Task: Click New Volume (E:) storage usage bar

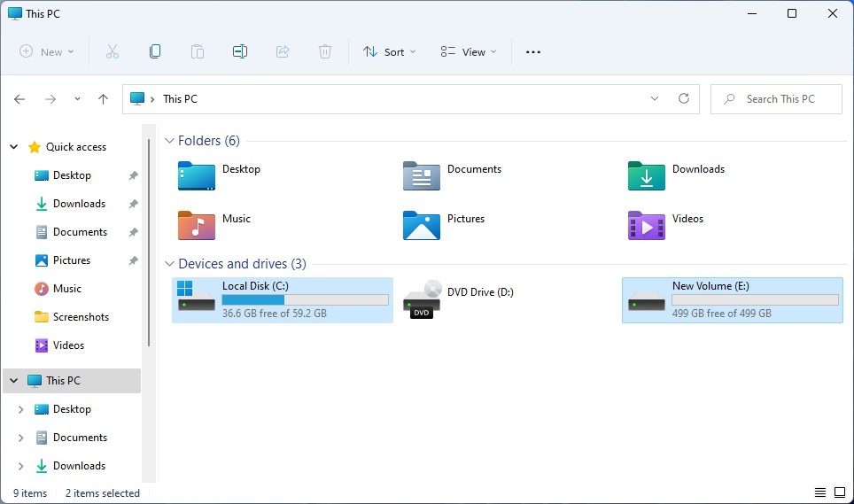Action: pos(755,300)
